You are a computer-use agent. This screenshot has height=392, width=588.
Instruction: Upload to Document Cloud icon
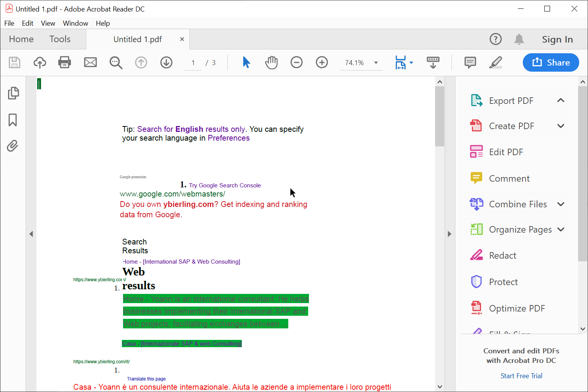(40, 62)
